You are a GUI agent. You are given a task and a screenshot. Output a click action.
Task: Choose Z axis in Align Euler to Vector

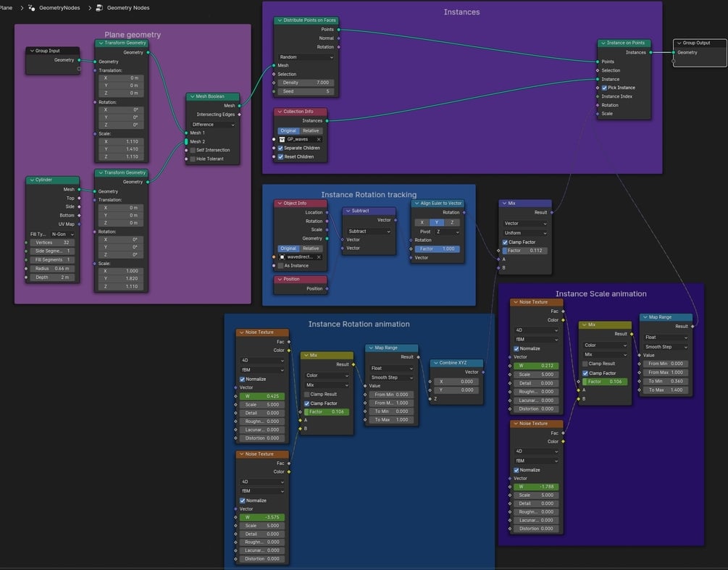(x=452, y=222)
